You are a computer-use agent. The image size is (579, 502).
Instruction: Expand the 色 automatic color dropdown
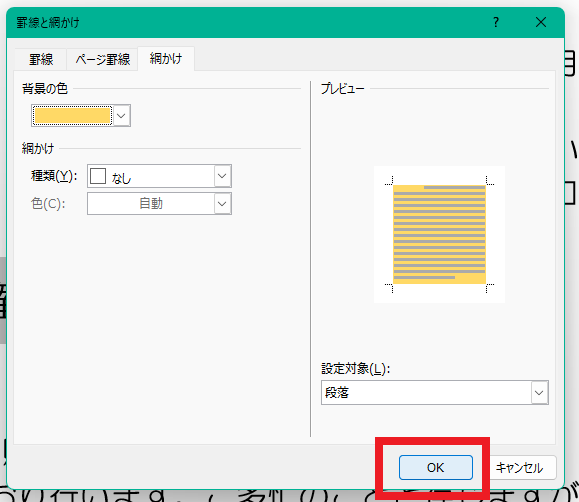[222, 204]
